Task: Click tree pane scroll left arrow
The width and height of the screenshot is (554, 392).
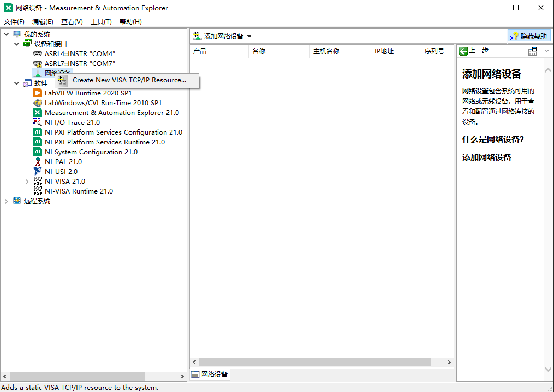Action: click(5, 377)
